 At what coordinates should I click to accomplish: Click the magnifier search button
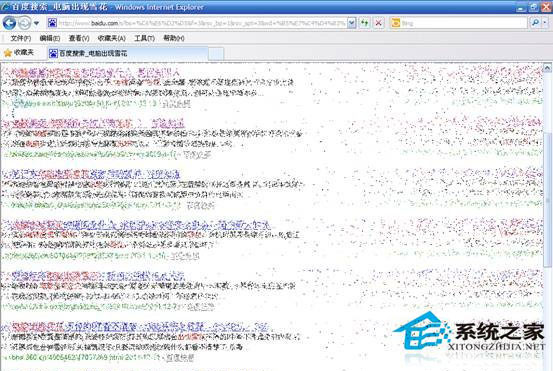[535, 23]
